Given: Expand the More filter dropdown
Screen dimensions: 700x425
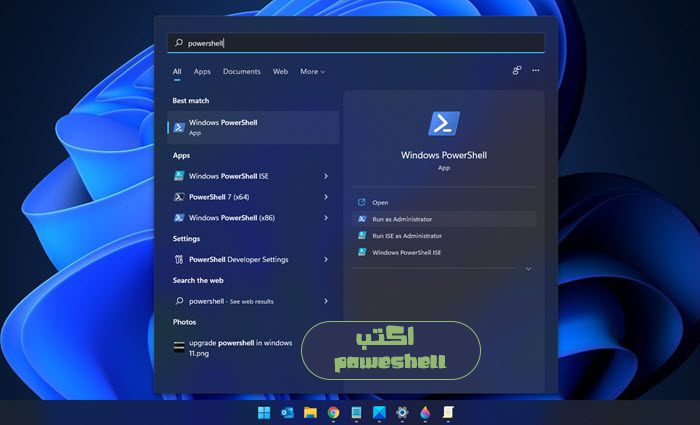Looking at the screenshot, I should tap(312, 72).
